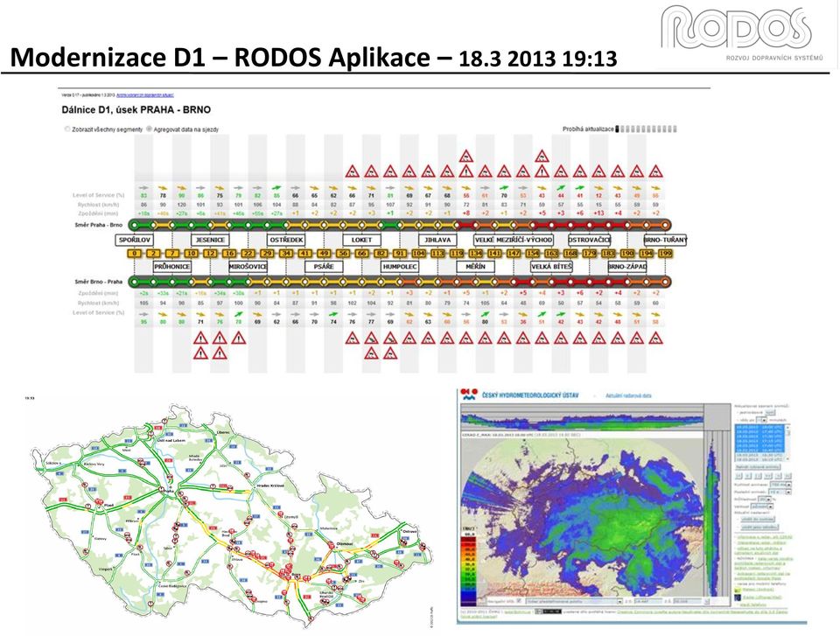This screenshot has height=636, width=840.
Task: Click the upper slippery-road warning between km 154 and 163
Action: pyautogui.click(x=542, y=157)
